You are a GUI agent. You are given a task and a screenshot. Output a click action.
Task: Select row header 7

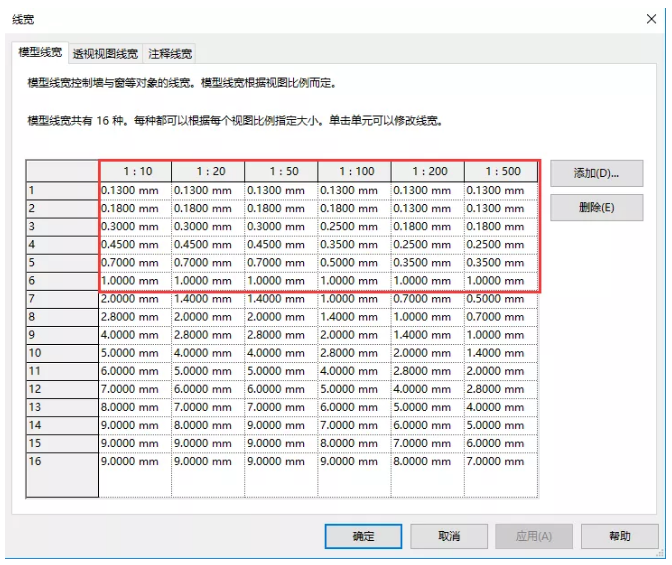pos(62,299)
